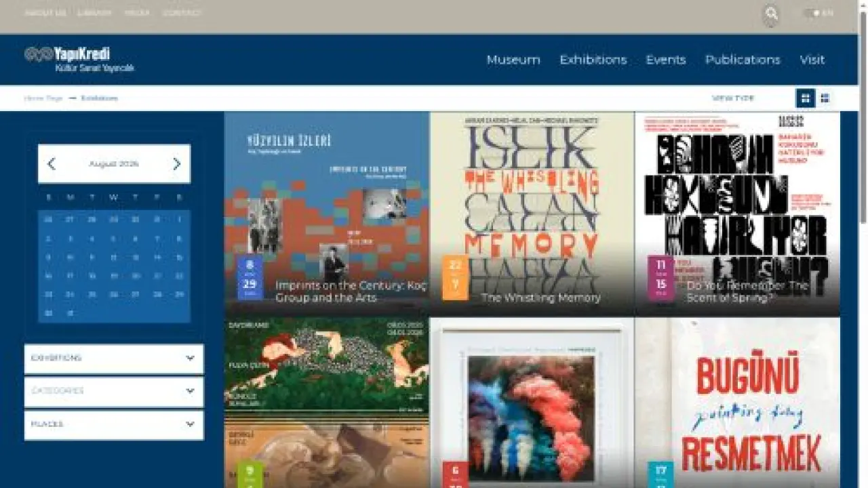Open the Daydreams painting exhibition card
Screen dimensions: 868x488
pos(327,403)
